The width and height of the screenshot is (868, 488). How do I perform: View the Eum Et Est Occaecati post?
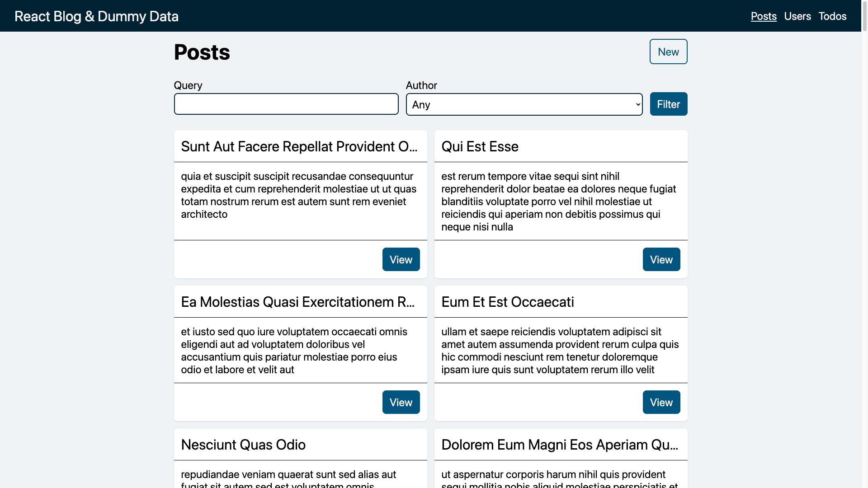tap(661, 402)
